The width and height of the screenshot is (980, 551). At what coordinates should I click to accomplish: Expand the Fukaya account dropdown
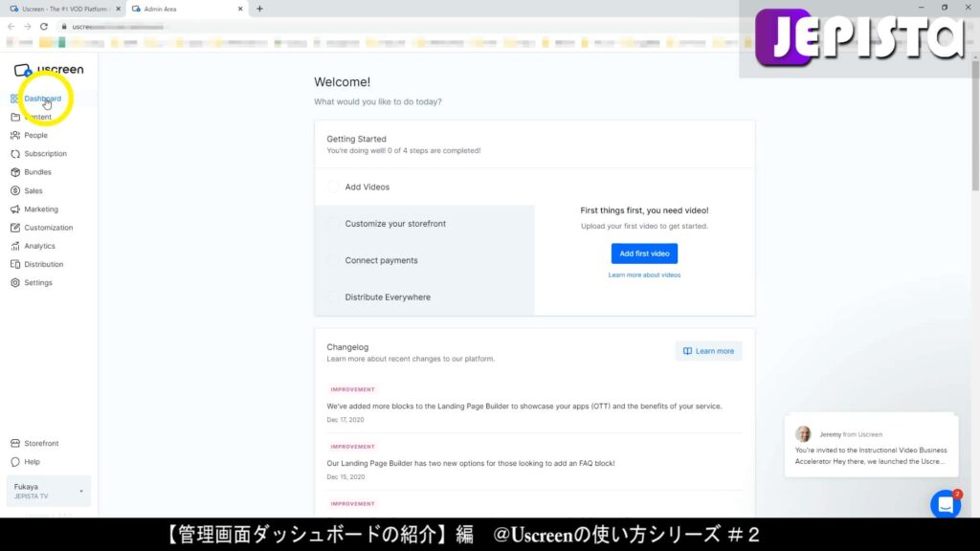(49, 491)
